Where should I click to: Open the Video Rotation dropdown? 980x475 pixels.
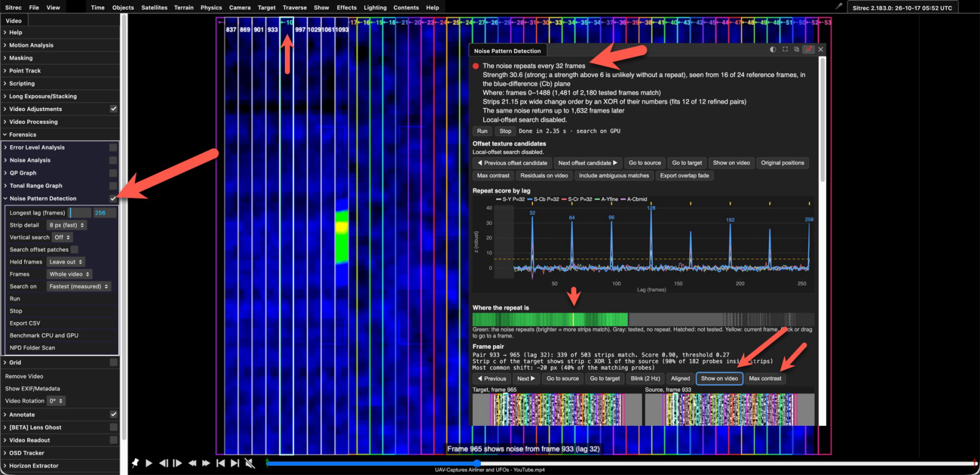[56, 401]
